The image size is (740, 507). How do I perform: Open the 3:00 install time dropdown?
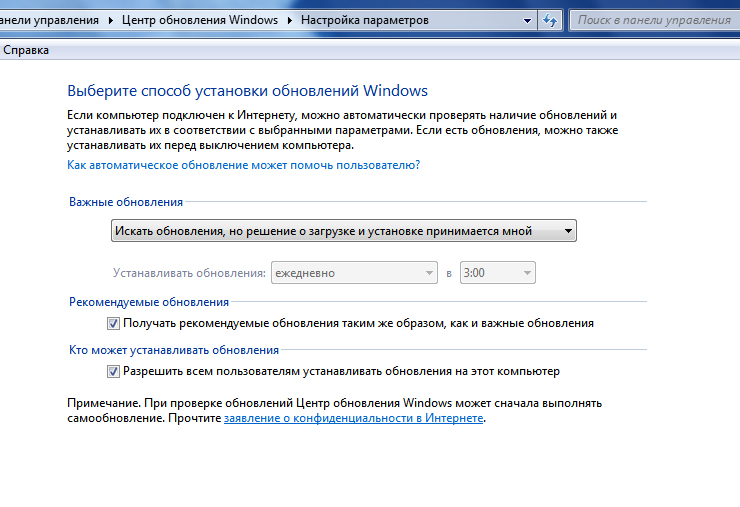497,273
